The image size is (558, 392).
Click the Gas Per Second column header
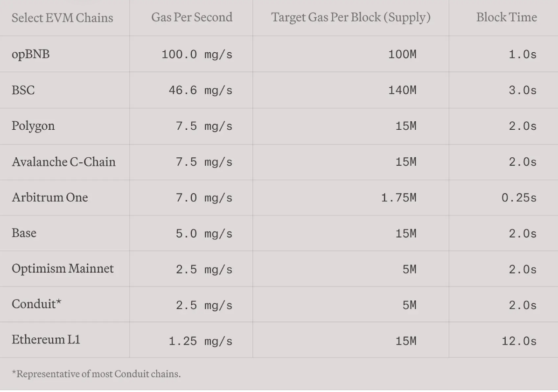(192, 18)
